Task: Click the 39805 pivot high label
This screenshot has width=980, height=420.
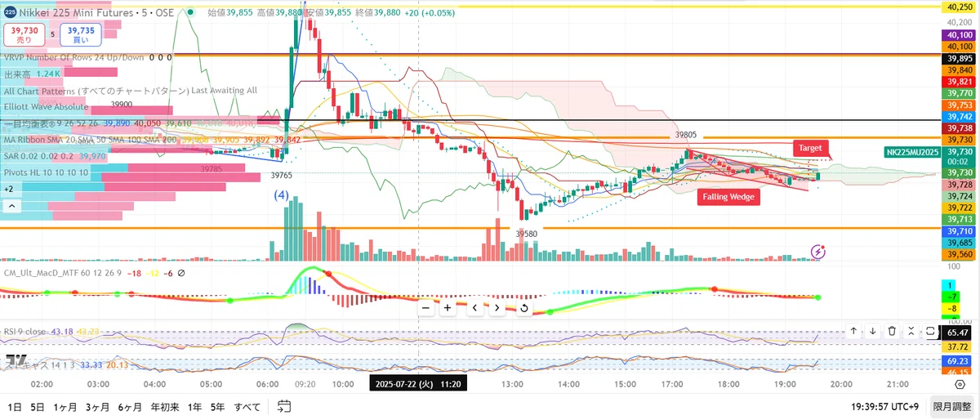Action: (x=686, y=135)
